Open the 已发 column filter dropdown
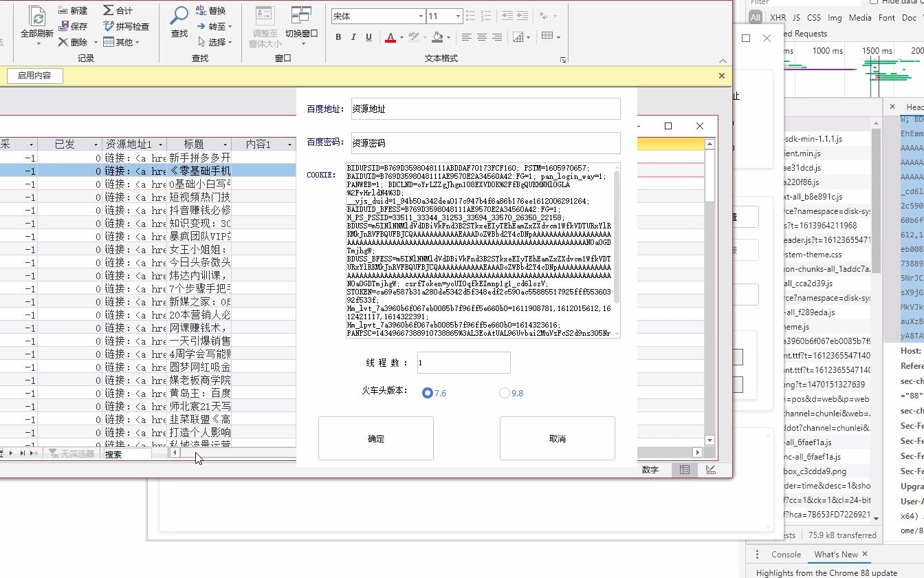 (96, 144)
